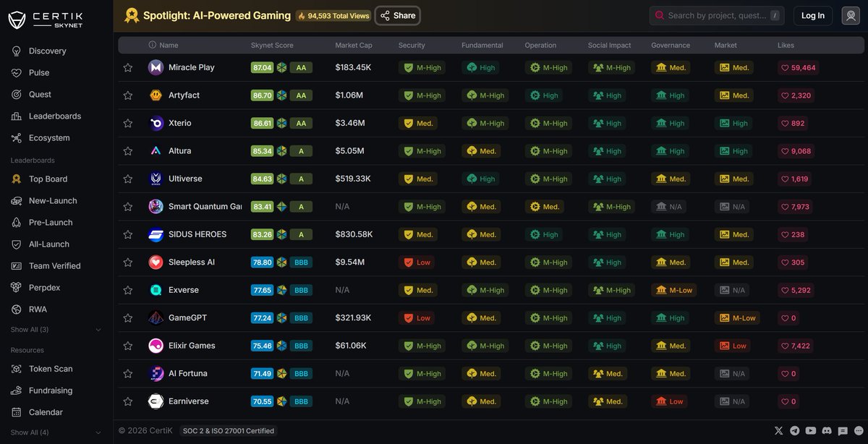This screenshot has width=868, height=444.
Task: Toggle favorite star for GameGPT
Action: click(128, 318)
